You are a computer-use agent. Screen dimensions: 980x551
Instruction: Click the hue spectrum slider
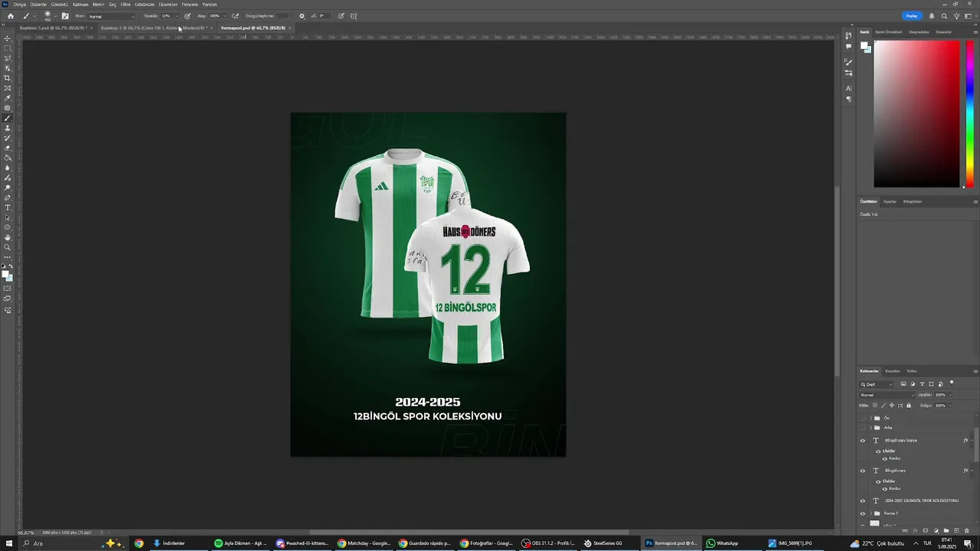coord(970,113)
